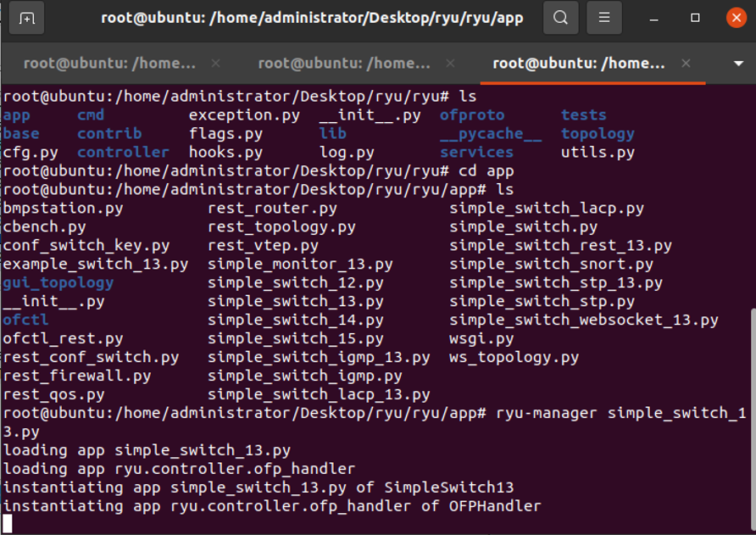This screenshot has height=535, width=756.
Task: Click the 'rest_vtep.py' file name
Action: coord(264,246)
